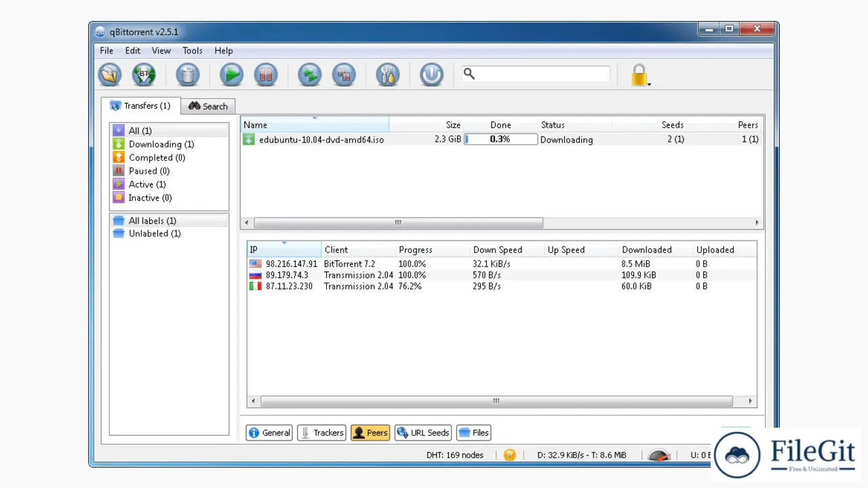Click the magnifier icon in search box
This screenshot has width=868, height=488.
469,74
